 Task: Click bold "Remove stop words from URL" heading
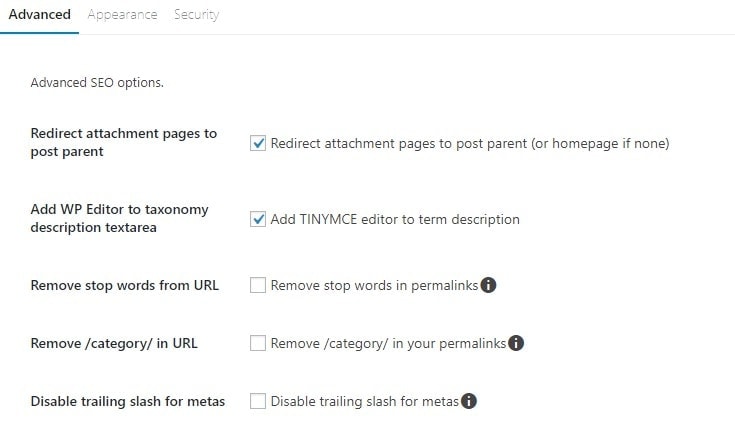tap(124, 285)
